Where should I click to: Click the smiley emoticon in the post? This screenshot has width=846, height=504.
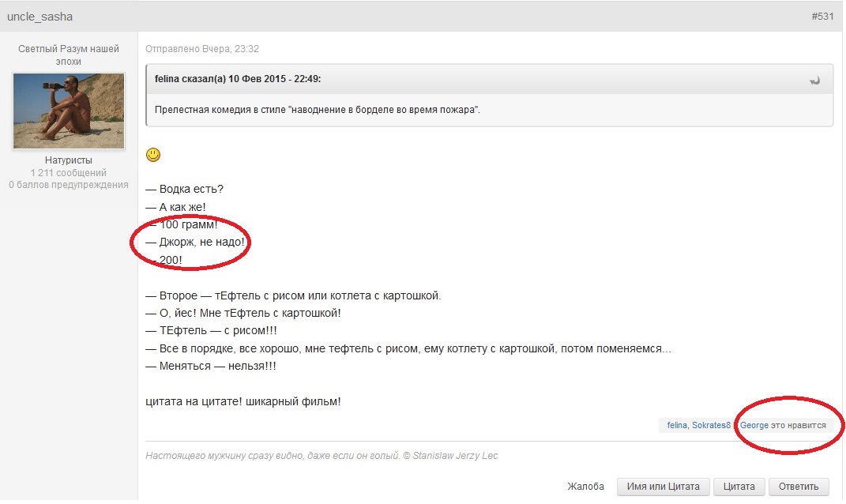pos(153,155)
